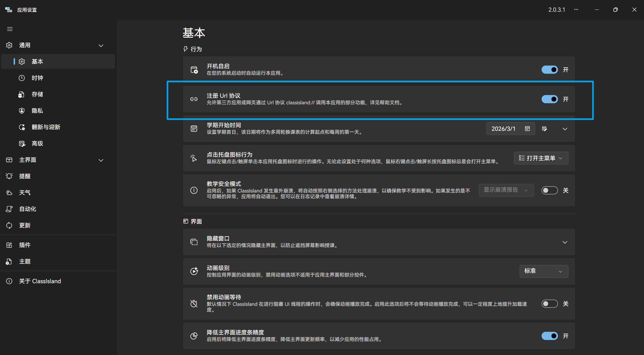Click the 显示崩溃报告 selector

click(506, 190)
